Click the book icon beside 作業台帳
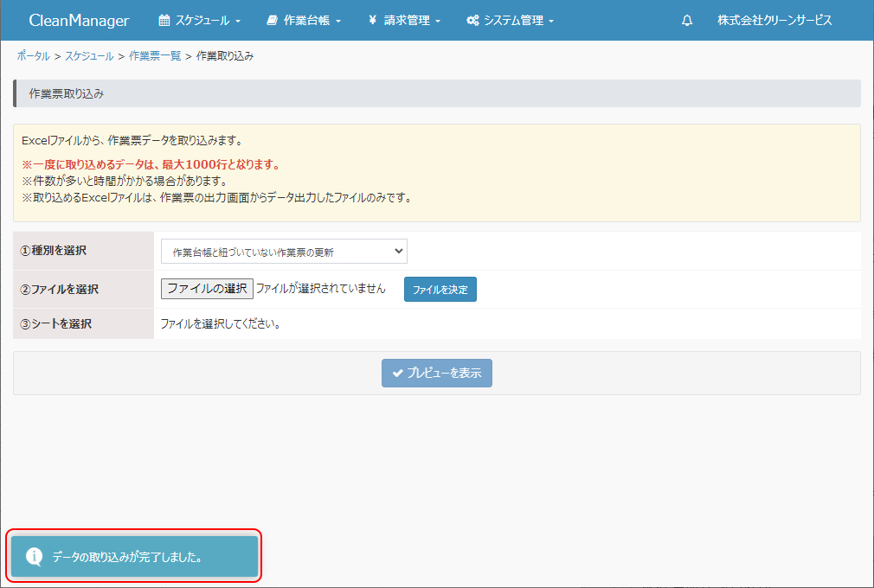The width and height of the screenshot is (874, 588). coord(273,21)
